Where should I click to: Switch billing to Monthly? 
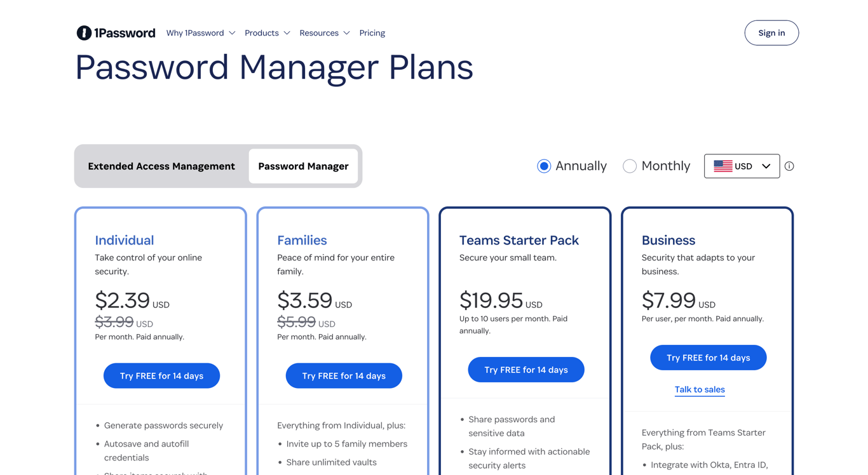pyautogui.click(x=630, y=166)
